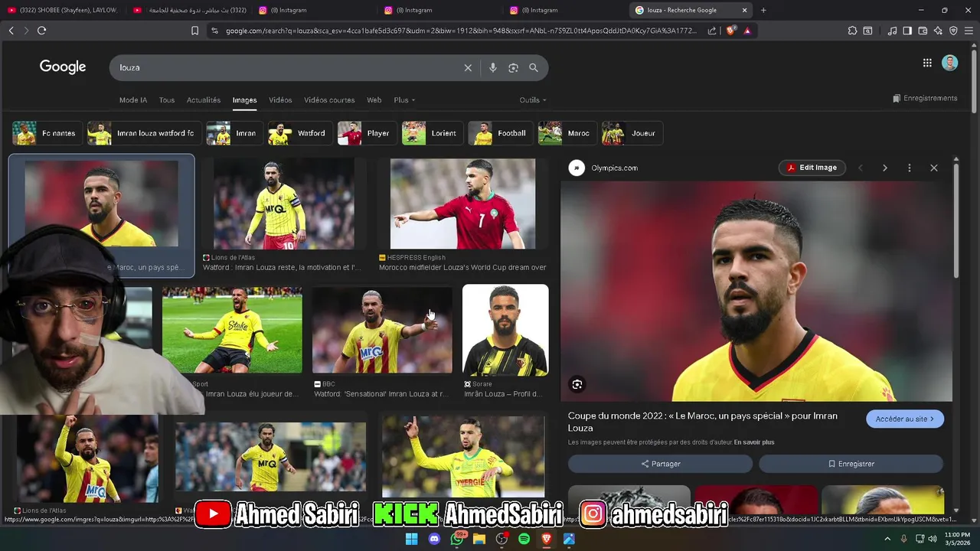The height and width of the screenshot is (551, 980).
Task: Toggle the browser sidebar panel icon
Action: tap(907, 31)
